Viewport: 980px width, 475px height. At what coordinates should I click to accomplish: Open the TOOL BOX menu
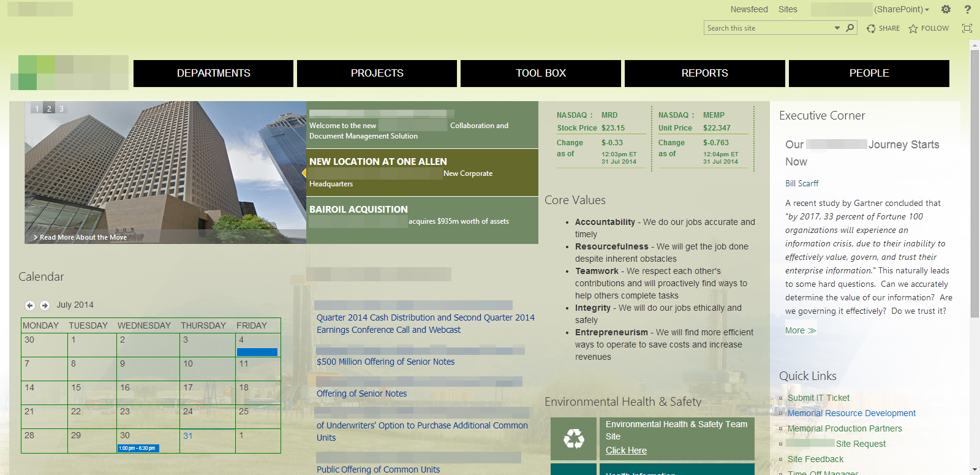[541, 74]
